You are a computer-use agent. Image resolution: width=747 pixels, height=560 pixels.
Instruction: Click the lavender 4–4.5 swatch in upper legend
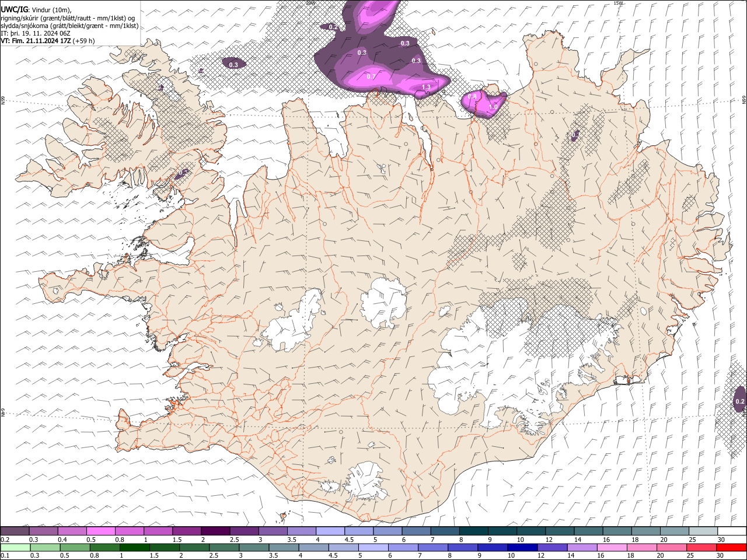click(x=330, y=531)
